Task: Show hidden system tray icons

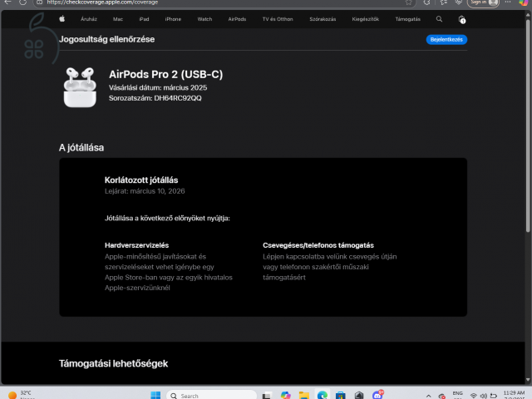Action: (429, 396)
